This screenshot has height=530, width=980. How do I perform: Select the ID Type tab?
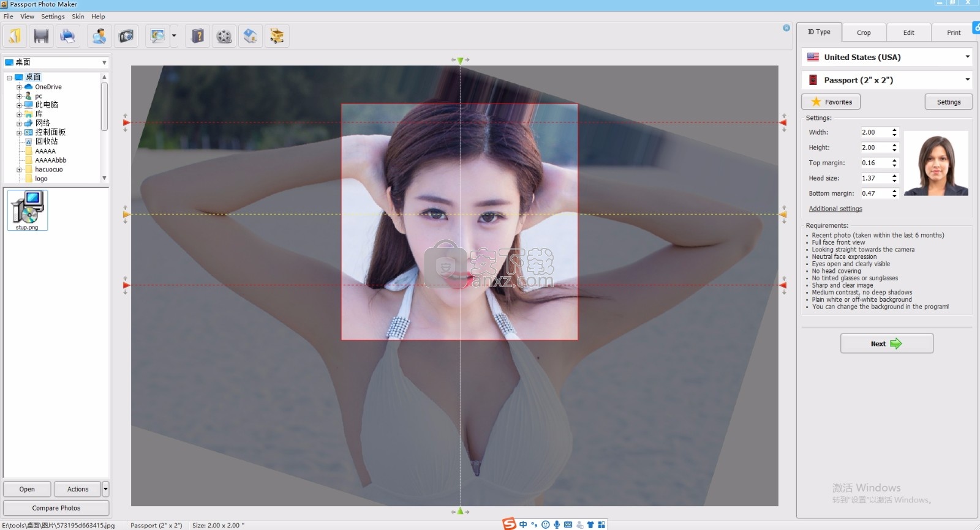(x=819, y=32)
